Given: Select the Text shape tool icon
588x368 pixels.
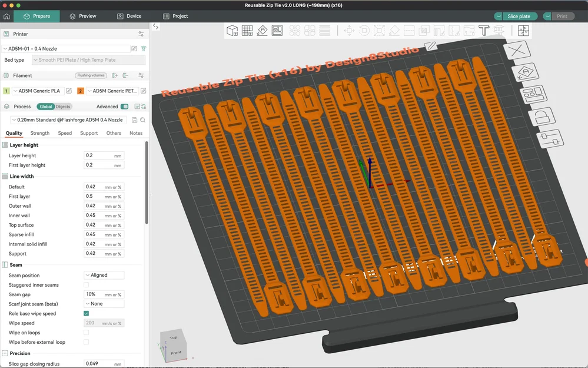Looking at the screenshot, I should click(x=484, y=31).
